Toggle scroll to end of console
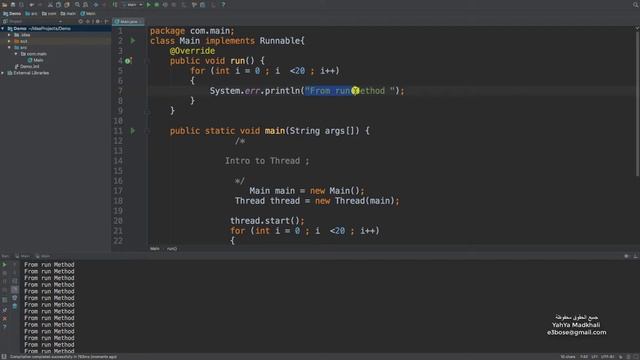The width and height of the screenshot is (640, 360). click(x=15, y=289)
